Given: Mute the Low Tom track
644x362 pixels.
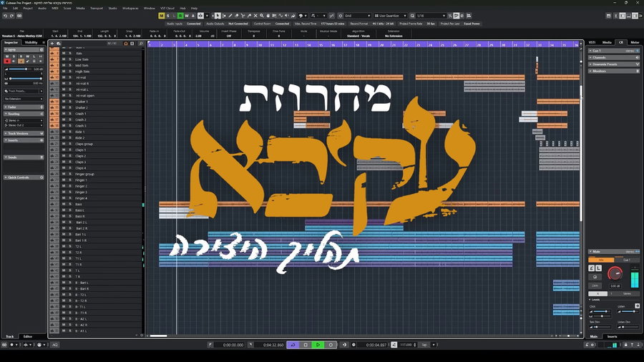Looking at the screenshot, I should [x=63, y=59].
